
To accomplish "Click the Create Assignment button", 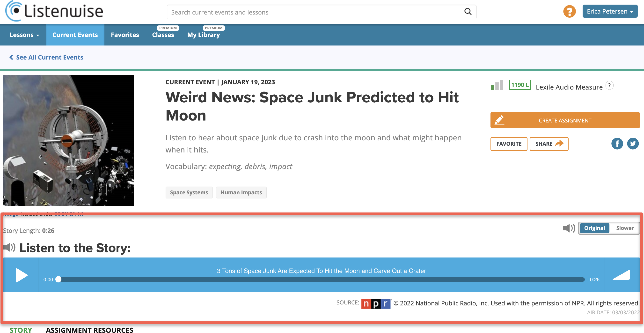I will [x=564, y=120].
